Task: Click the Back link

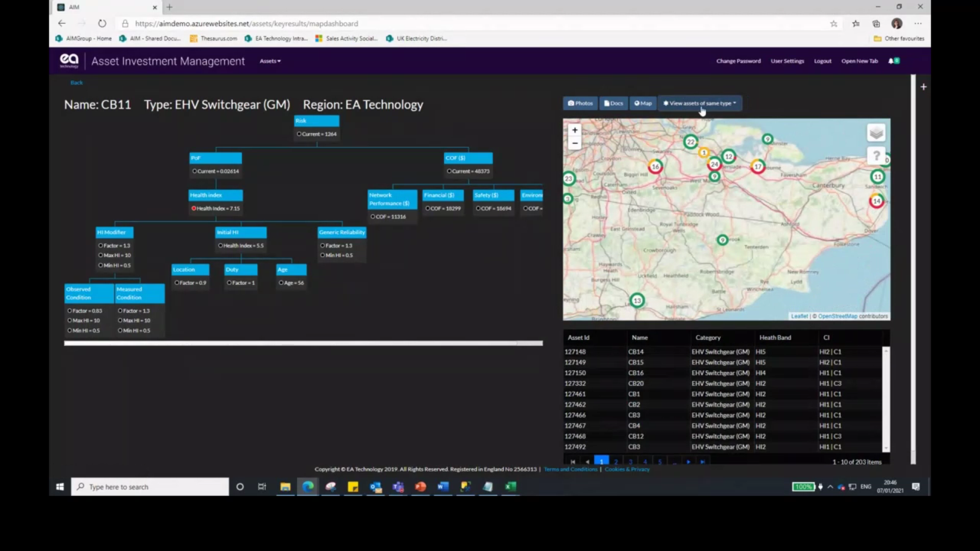Action: point(77,83)
